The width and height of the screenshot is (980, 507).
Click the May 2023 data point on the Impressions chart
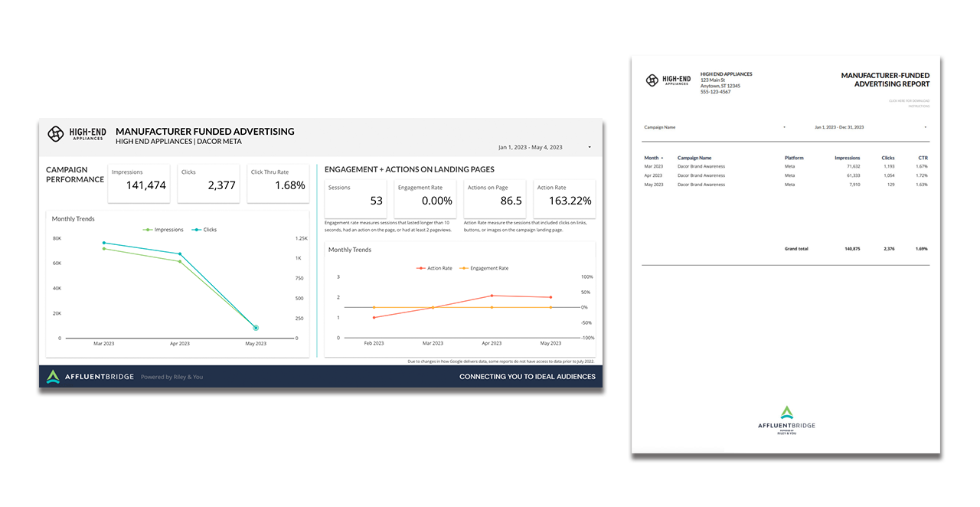click(x=256, y=328)
